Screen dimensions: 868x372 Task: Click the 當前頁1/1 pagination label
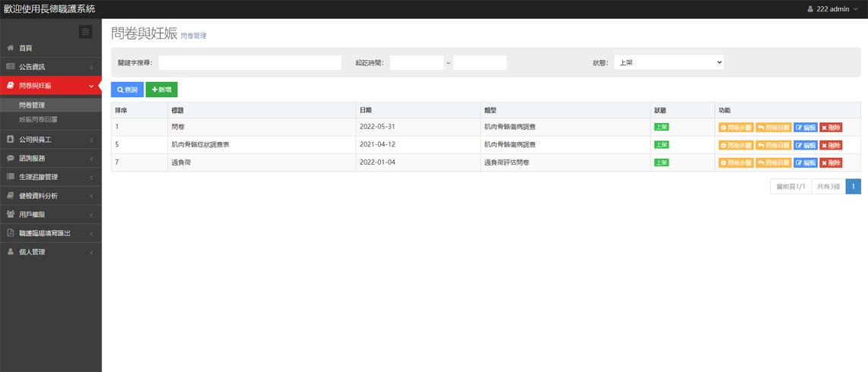(791, 187)
